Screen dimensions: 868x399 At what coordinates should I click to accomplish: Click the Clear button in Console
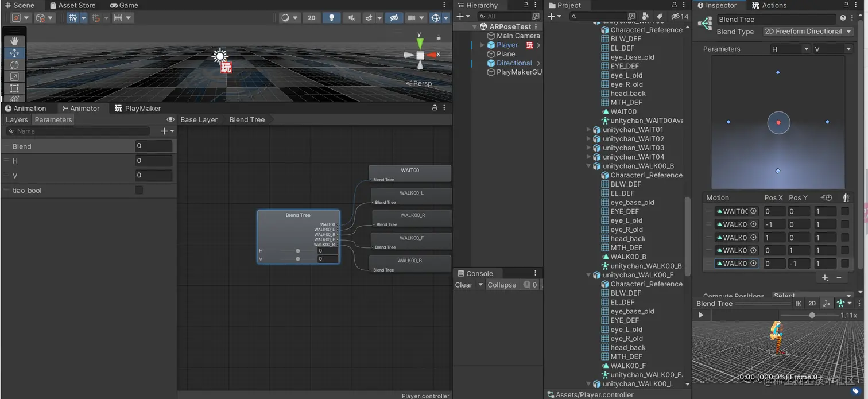tap(464, 285)
